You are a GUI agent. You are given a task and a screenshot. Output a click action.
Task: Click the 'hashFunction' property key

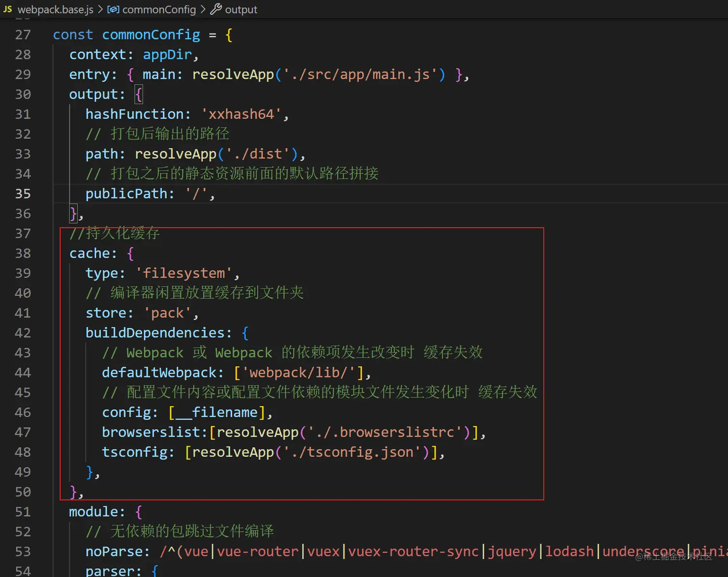[135, 114]
